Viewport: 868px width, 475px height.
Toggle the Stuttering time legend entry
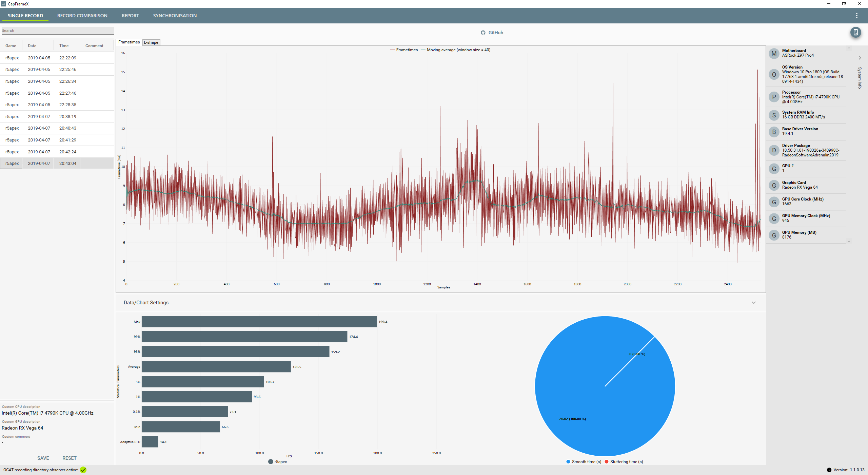click(607, 462)
